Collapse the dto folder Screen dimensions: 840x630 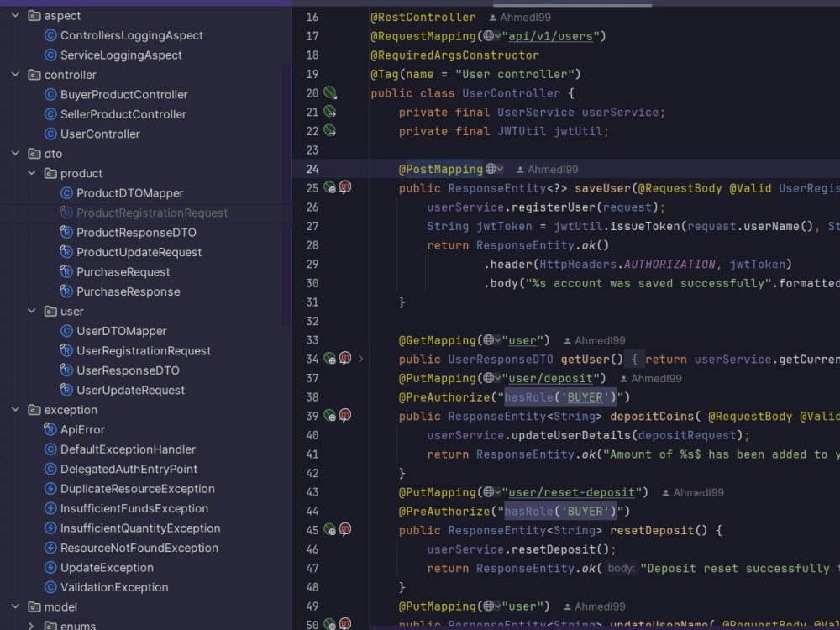click(15, 153)
